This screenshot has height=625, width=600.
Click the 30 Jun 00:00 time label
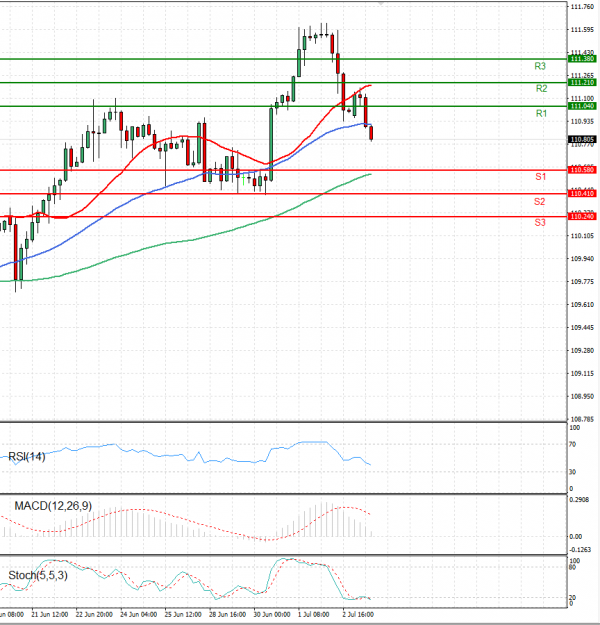click(x=272, y=615)
